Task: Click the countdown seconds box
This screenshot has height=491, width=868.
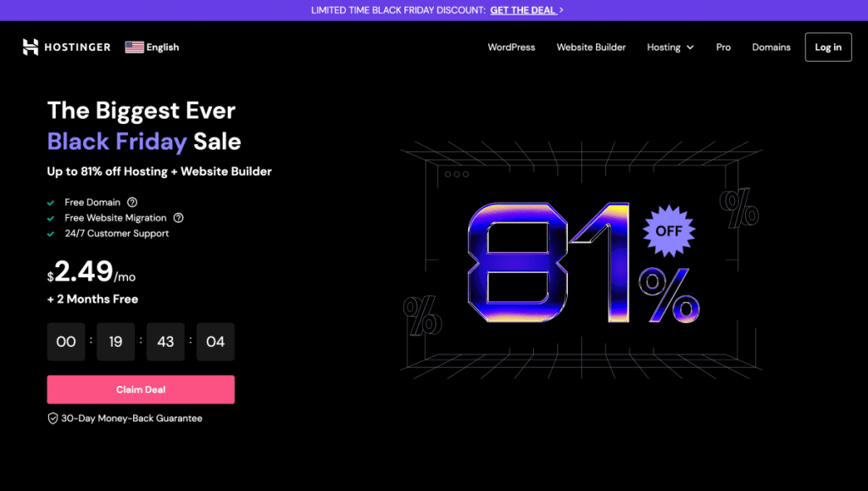Action: 215,342
